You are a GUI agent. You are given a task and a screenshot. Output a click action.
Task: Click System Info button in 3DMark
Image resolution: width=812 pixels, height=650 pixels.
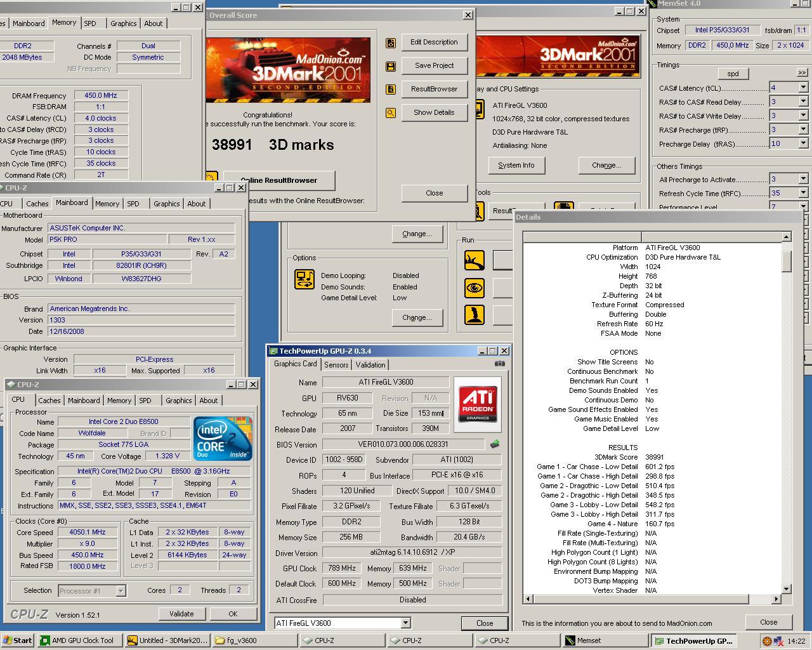point(516,165)
